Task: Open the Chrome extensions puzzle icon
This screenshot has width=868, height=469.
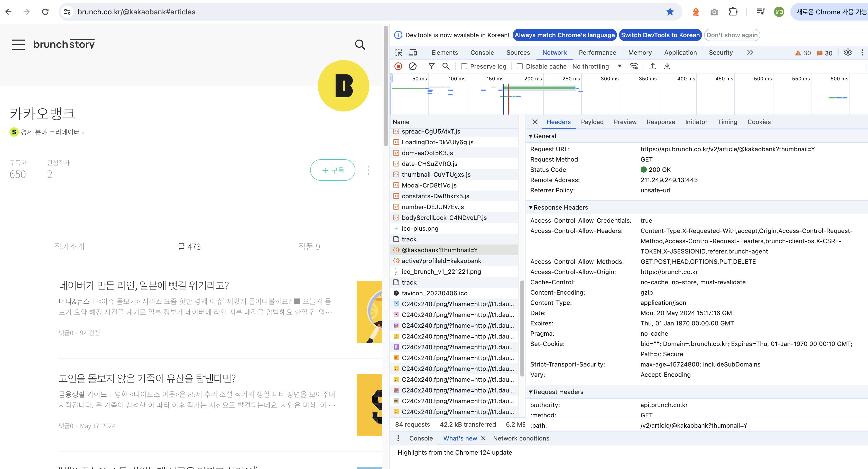Action: 733,12
